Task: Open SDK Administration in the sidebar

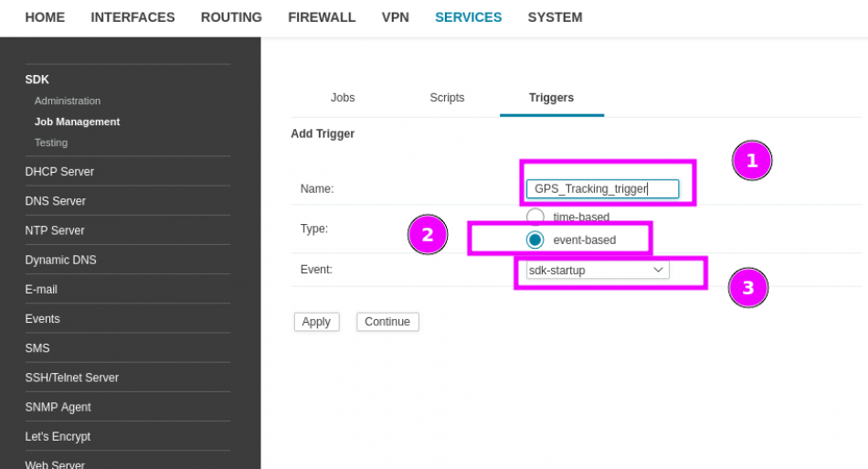Action: 68,101
